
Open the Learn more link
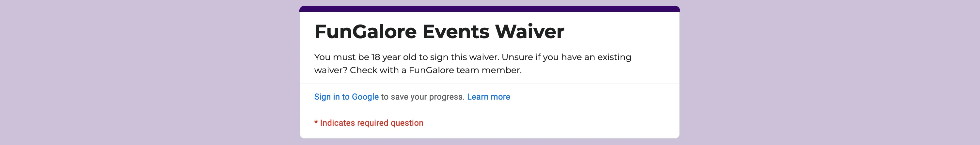pos(488,97)
